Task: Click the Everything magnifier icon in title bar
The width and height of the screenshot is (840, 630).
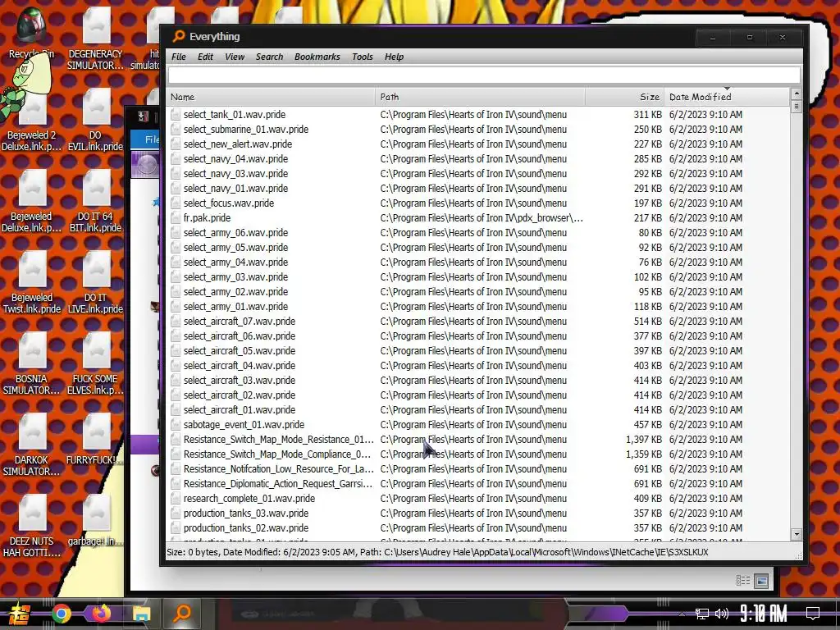Action: click(178, 36)
